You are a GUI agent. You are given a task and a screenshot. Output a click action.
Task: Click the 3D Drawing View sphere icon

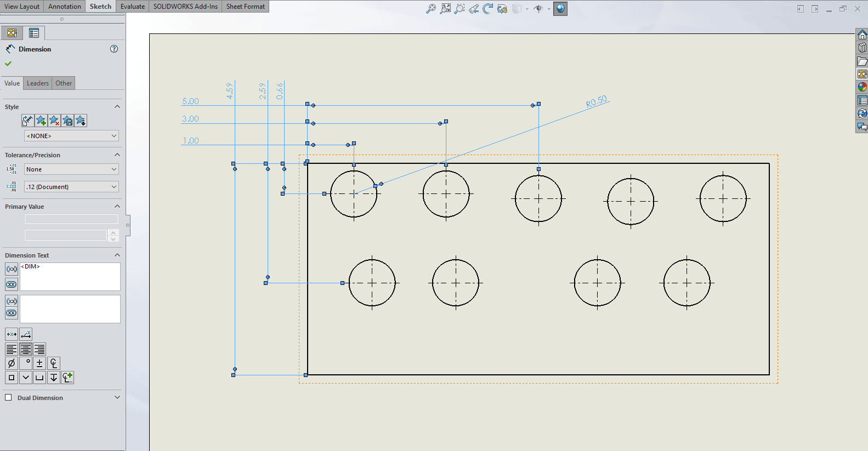(x=560, y=9)
